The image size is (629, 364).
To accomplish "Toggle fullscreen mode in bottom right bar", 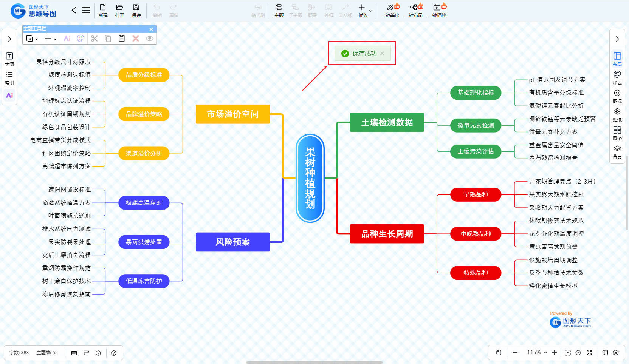I will (589, 353).
